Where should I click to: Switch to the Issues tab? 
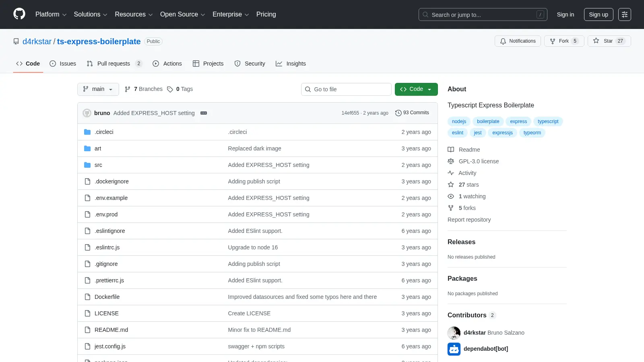[x=63, y=64]
